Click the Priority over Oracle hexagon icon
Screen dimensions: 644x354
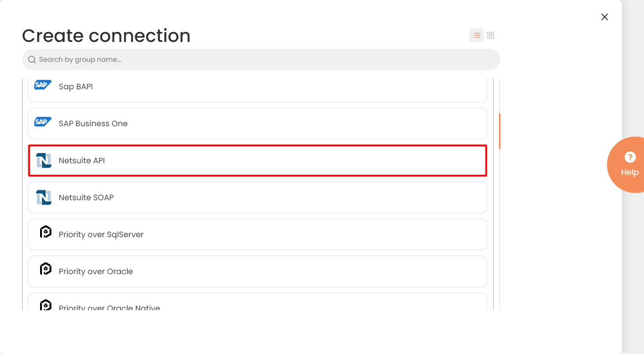coord(45,269)
